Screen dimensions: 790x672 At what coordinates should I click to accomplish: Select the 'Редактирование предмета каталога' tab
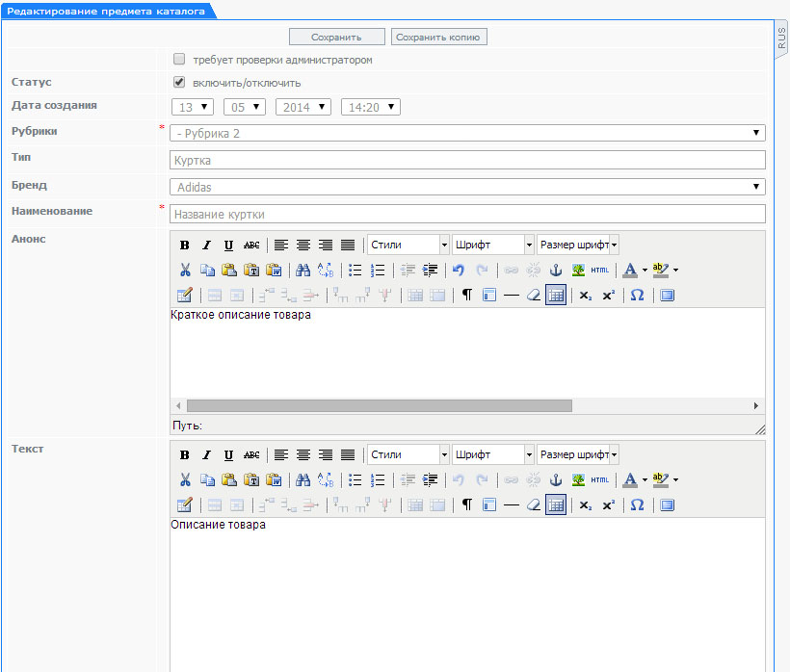[x=106, y=10]
